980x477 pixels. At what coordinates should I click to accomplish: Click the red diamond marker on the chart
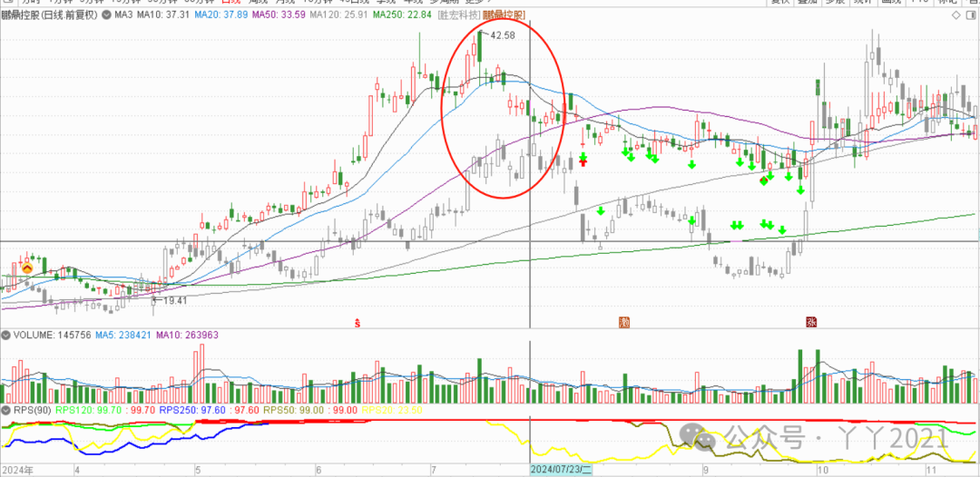764,180
